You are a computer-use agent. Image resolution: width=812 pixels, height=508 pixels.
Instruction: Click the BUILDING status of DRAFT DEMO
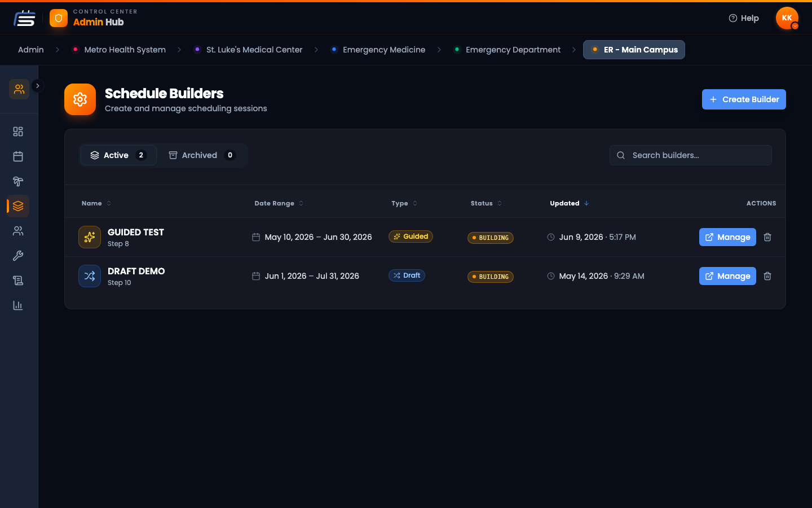pyautogui.click(x=491, y=277)
